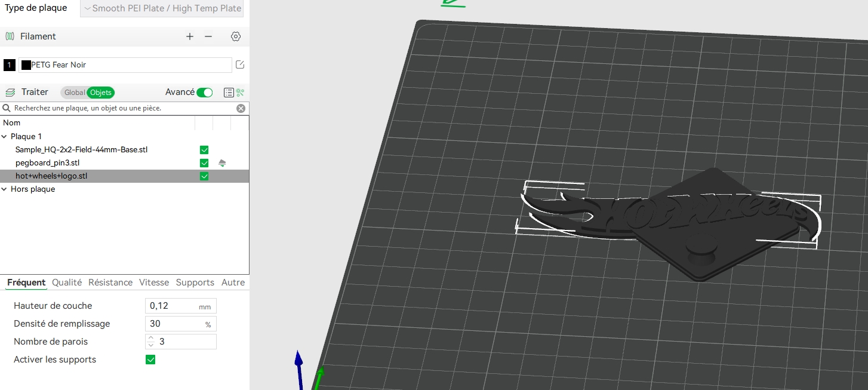
Task: Uncheck printable box for hot+wheels+logo.stl
Action: coord(204,176)
